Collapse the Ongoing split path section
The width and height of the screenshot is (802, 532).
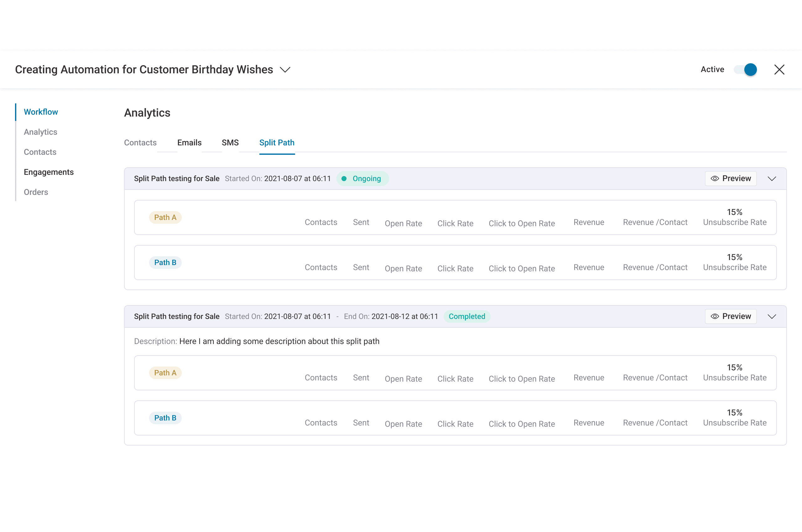pos(772,179)
